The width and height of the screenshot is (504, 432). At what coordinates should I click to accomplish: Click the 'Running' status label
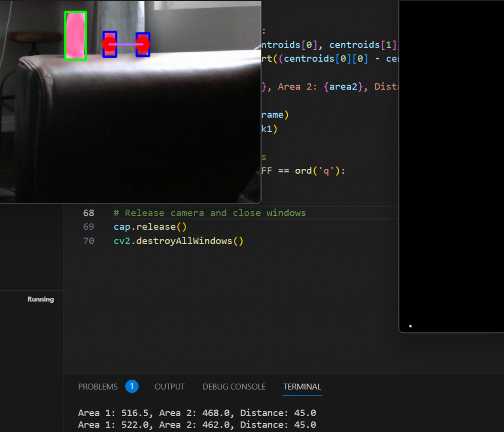pyautogui.click(x=41, y=299)
